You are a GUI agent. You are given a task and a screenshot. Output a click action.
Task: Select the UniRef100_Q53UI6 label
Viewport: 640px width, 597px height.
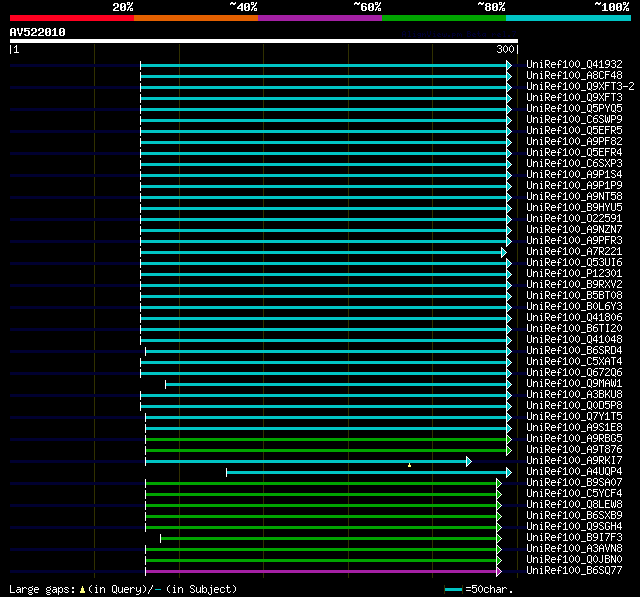tap(574, 263)
